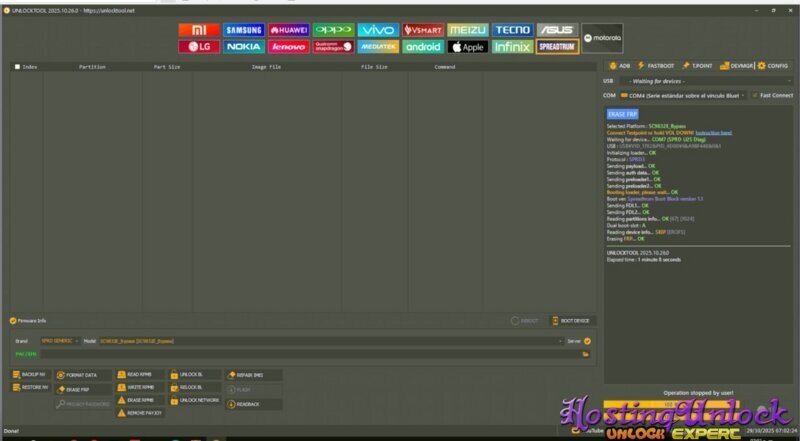Choose the Xiaomi Mi brand logo
This screenshot has height=441, width=800.
[199, 30]
